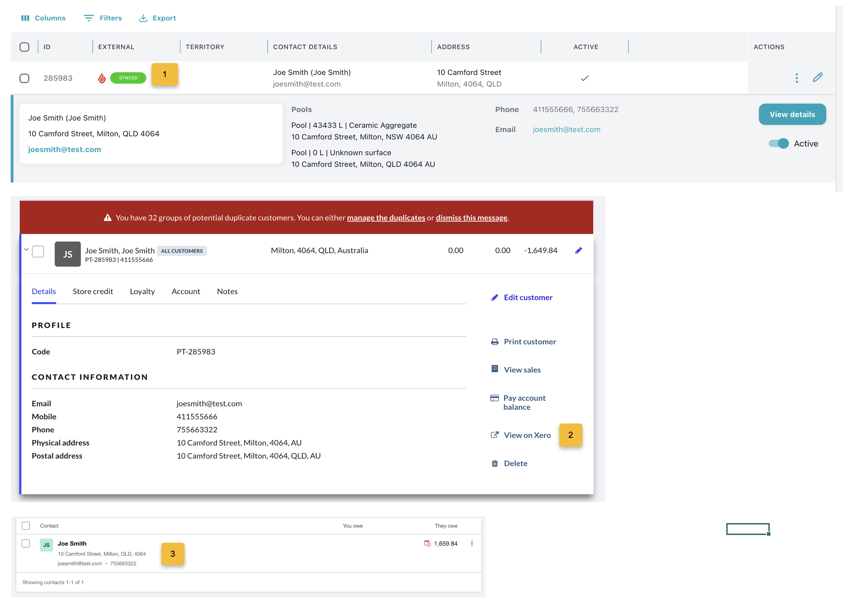Image resolution: width=868 pixels, height=603 pixels.
Task: Tick the Contact table header checkbox
Action: [x=26, y=526]
